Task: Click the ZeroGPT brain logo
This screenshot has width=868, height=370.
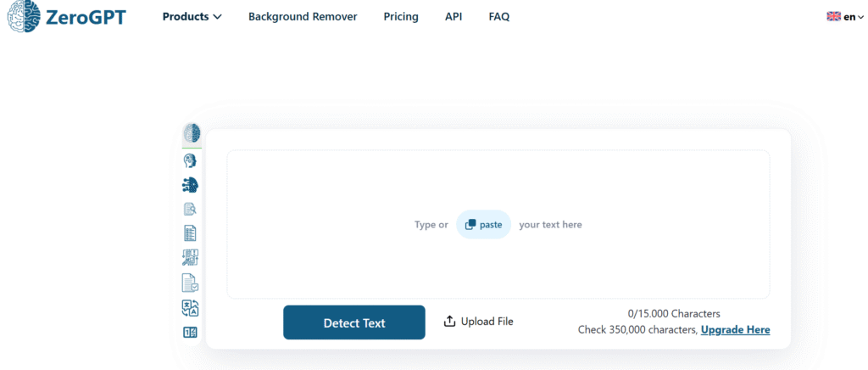Action: 24,16
